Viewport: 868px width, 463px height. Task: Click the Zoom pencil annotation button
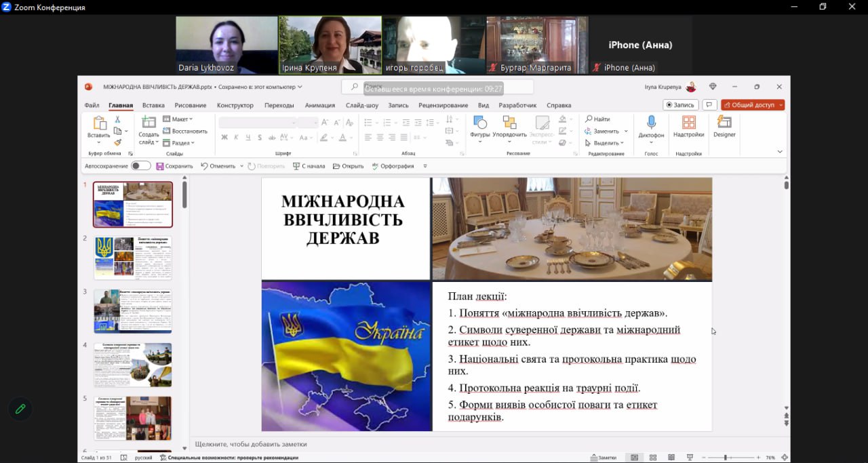[20, 409]
